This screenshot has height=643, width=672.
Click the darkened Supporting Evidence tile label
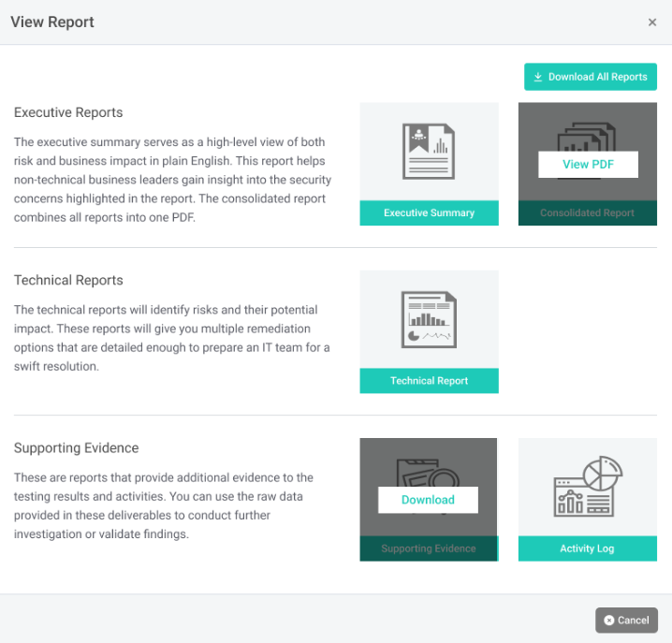pos(429,548)
